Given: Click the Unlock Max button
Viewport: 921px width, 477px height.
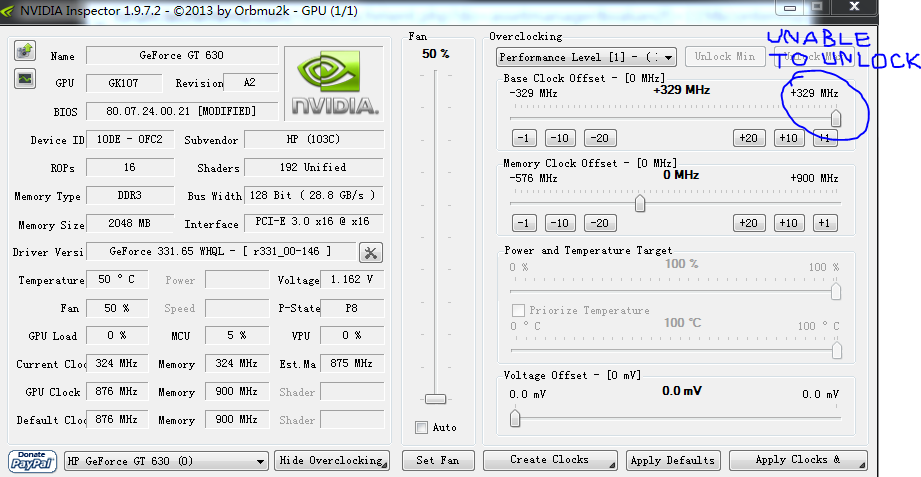Looking at the screenshot, I should [x=813, y=56].
